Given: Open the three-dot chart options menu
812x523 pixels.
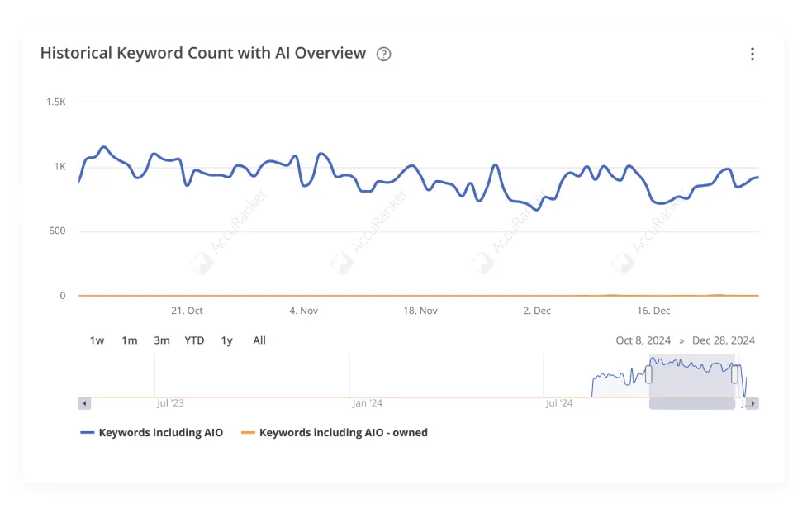Looking at the screenshot, I should (752, 55).
